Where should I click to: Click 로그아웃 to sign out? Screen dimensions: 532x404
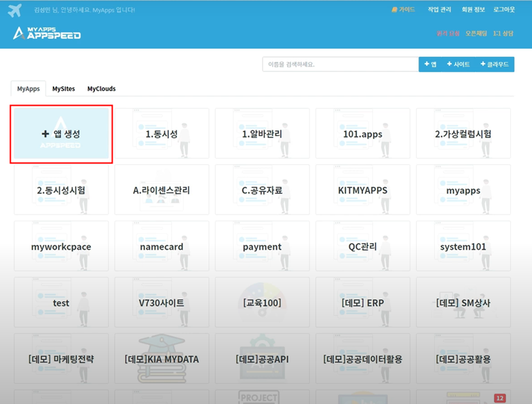coord(504,10)
